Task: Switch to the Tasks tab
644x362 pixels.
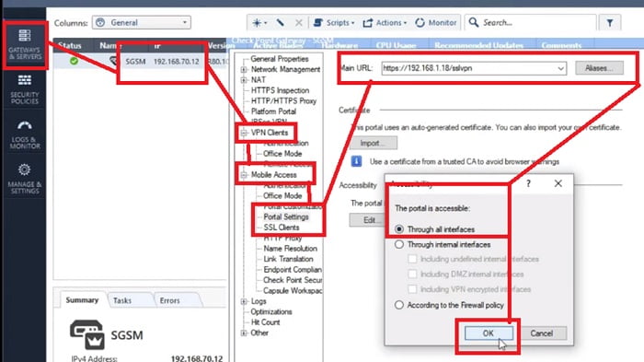Action: click(x=122, y=300)
